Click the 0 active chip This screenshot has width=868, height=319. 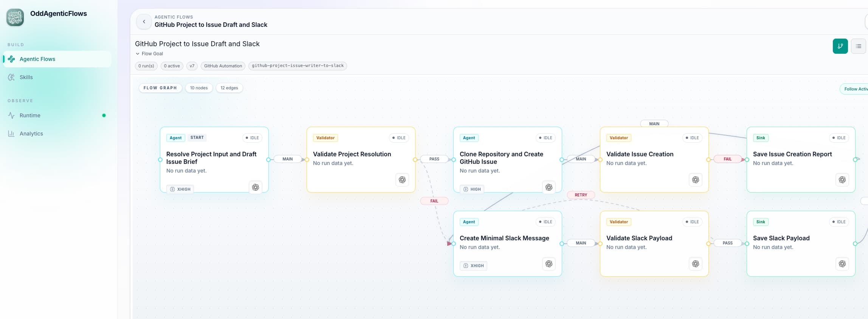(172, 66)
